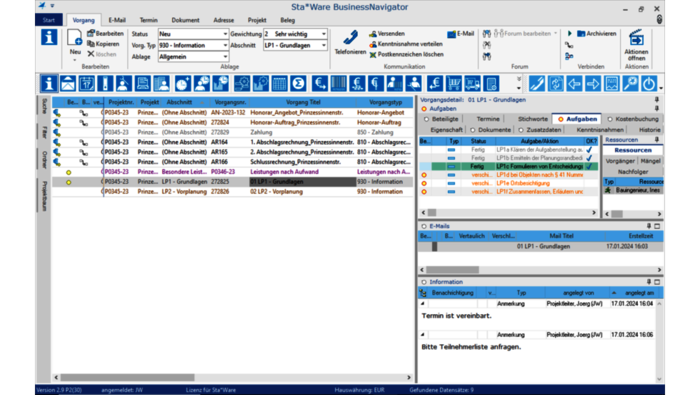Viewport: 700px width, 395px height.
Task: Switch to the Projekt ribbon tab
Action: click(x=257, y=20)
